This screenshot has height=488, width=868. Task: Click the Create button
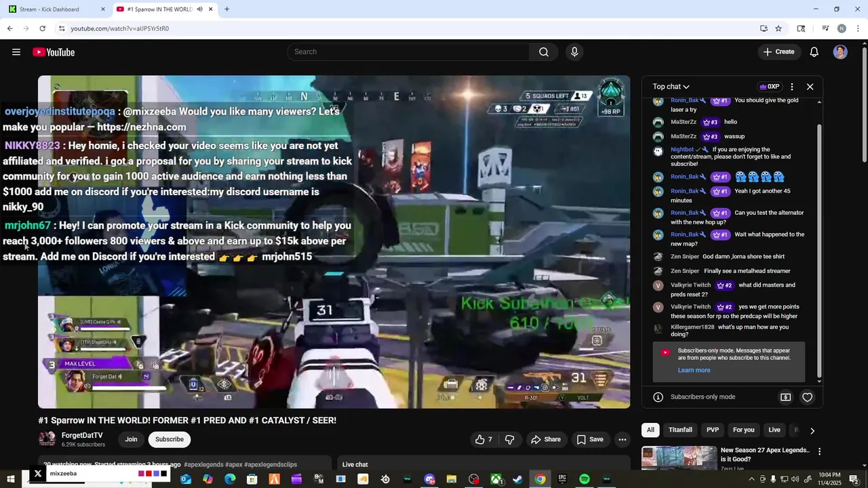(x=778, y=52)
